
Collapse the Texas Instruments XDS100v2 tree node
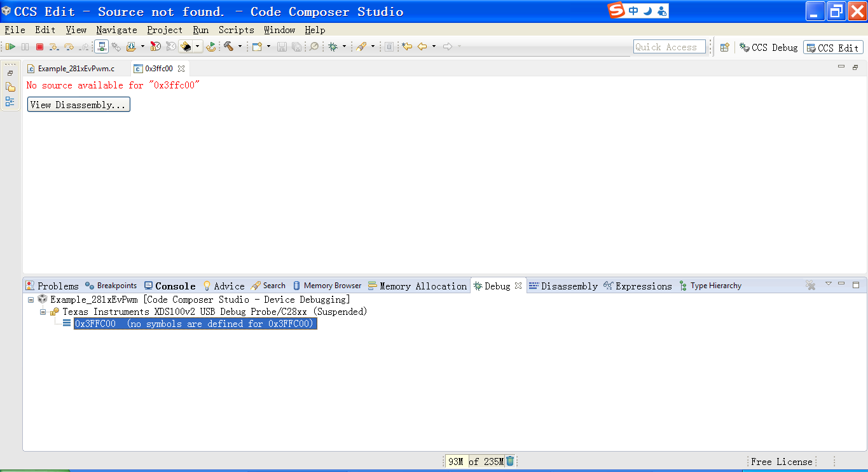[43, 312]
